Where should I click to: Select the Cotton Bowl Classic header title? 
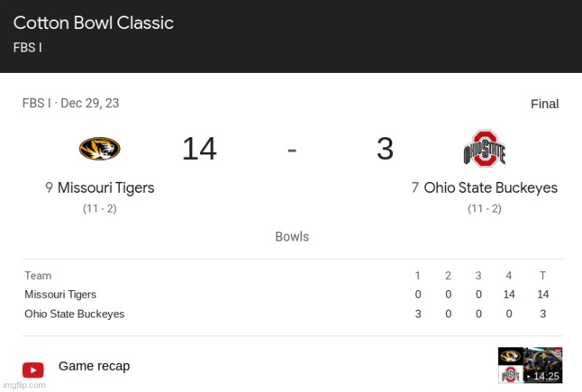[93, 23]
